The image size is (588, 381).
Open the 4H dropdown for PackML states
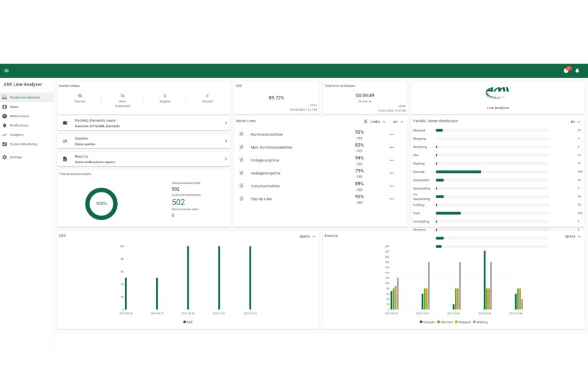(575, 122)
